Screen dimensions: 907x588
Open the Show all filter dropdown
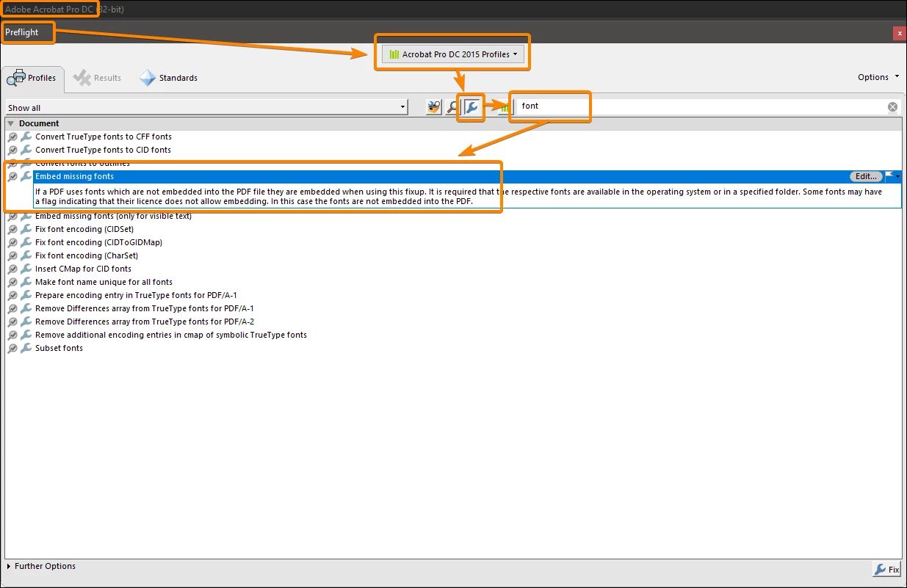[x=206, y=108]
